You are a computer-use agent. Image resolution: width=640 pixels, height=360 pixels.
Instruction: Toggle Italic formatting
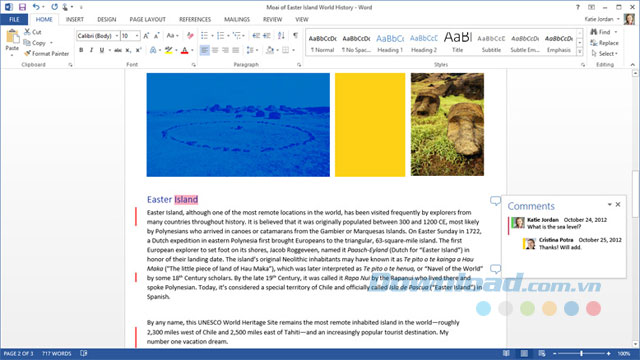click(x=91, y=50)
